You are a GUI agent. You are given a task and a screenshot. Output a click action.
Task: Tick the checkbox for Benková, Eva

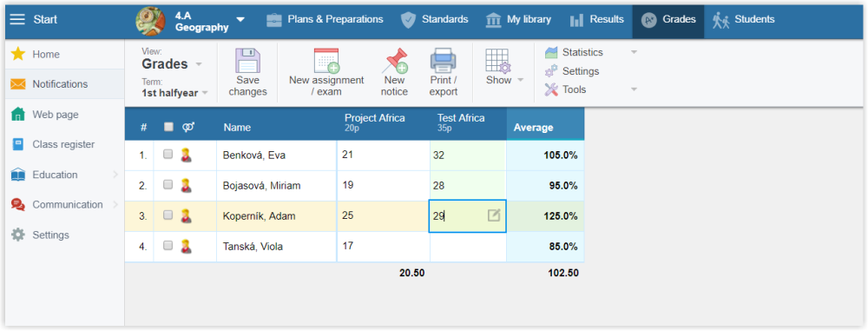pyautogui.click(x=168, y=155)
